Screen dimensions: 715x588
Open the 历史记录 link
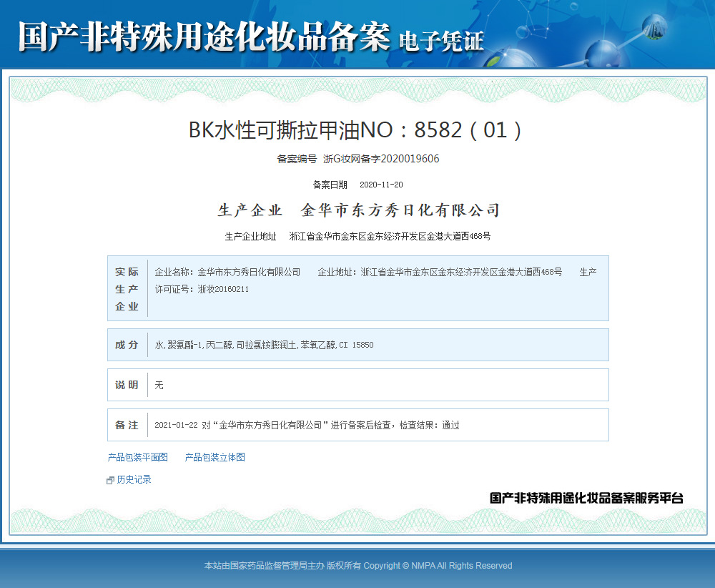pyautogui.click(x=134, y=479)
